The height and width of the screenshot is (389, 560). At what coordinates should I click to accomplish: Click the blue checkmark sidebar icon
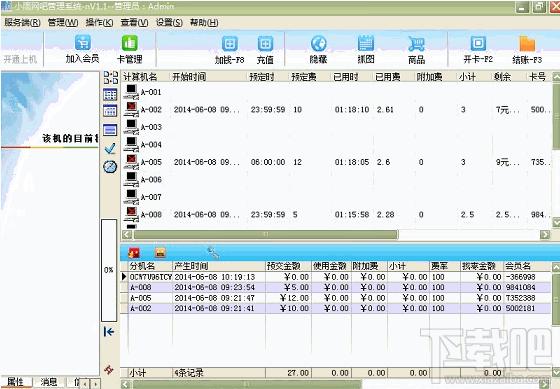[110, 148]
